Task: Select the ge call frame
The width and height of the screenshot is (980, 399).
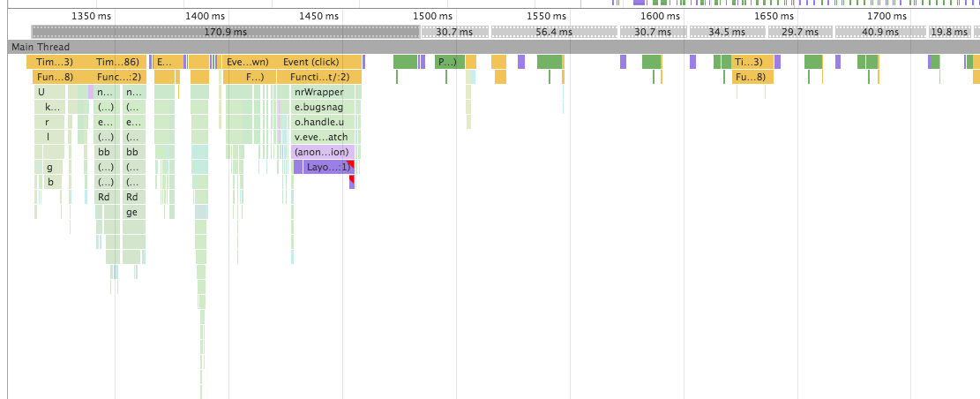Action: (133, 212)
